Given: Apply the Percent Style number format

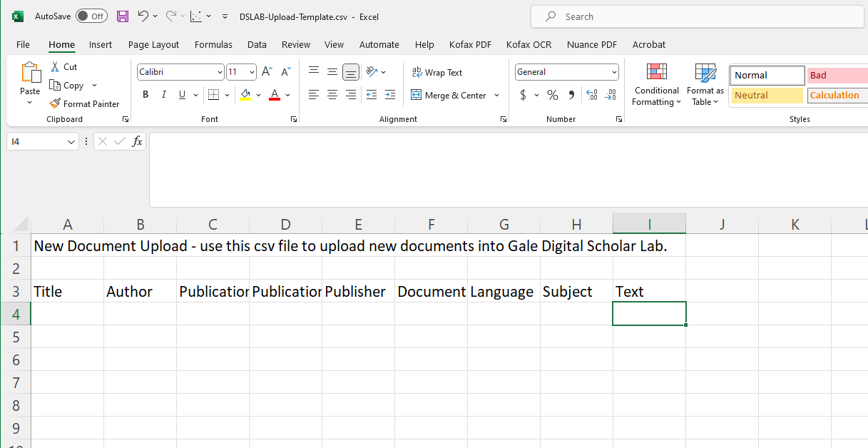Looking at the screenshot, I should click(x=551, y=94).
